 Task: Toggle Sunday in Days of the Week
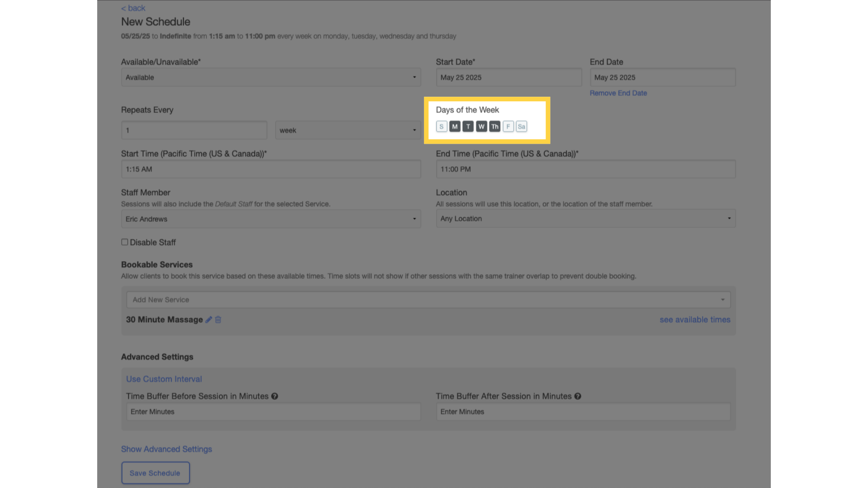(442, 127)
